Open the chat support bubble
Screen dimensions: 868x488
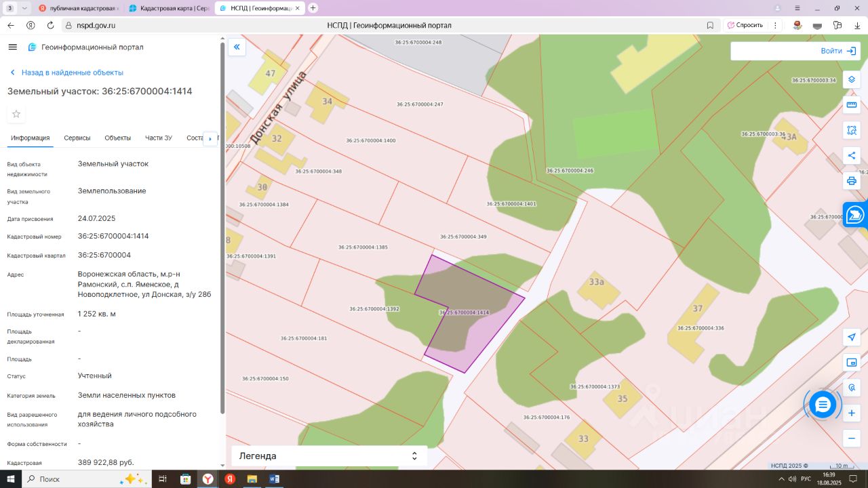pyautogui.click(x=823, y=405)
